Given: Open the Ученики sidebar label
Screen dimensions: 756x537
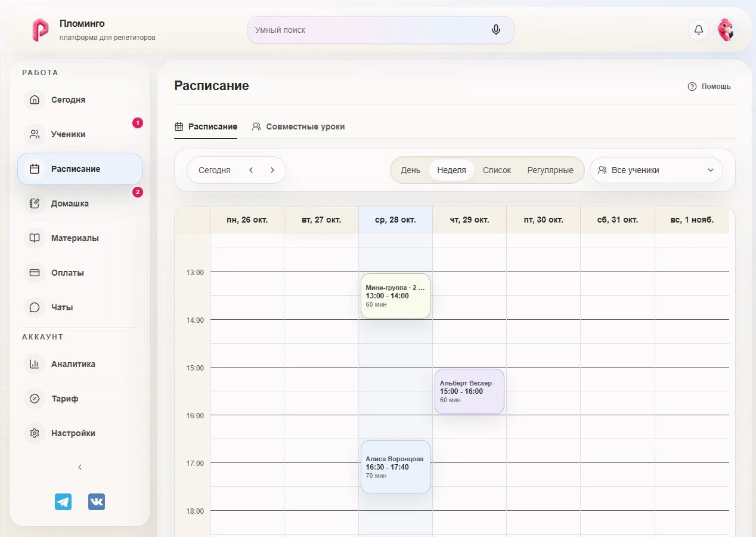Looking at the screenshot, I should (x=69, y=134).
